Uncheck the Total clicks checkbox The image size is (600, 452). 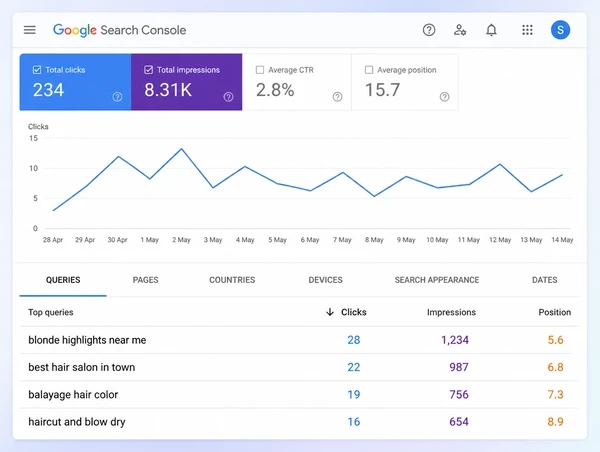pyautogui.click(x=37, y=70)
